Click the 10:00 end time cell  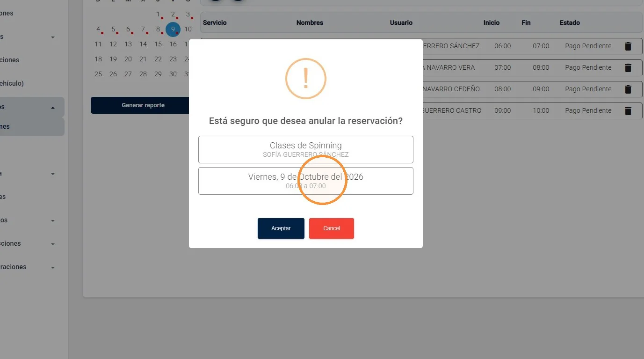541,110
